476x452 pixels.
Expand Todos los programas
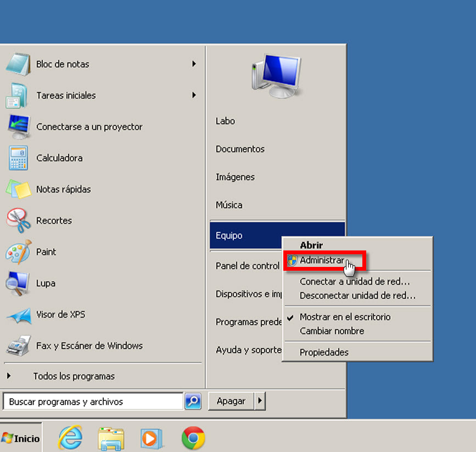pos(74,376)
